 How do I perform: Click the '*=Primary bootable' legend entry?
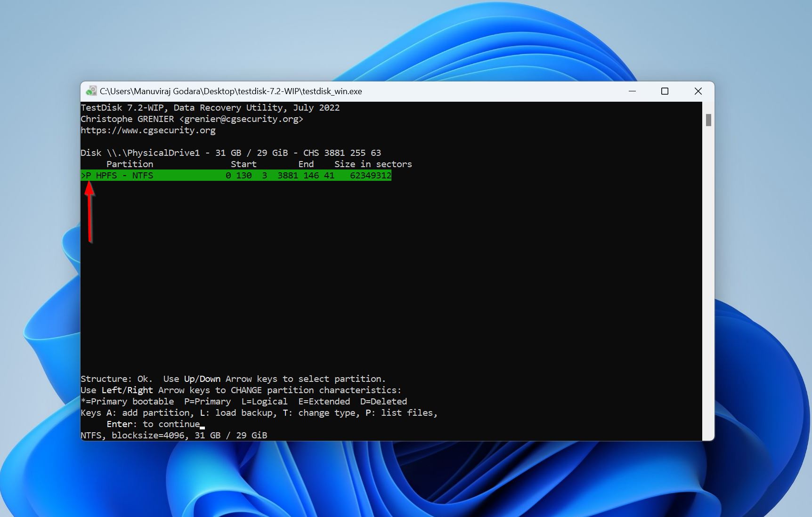point(127,401)
